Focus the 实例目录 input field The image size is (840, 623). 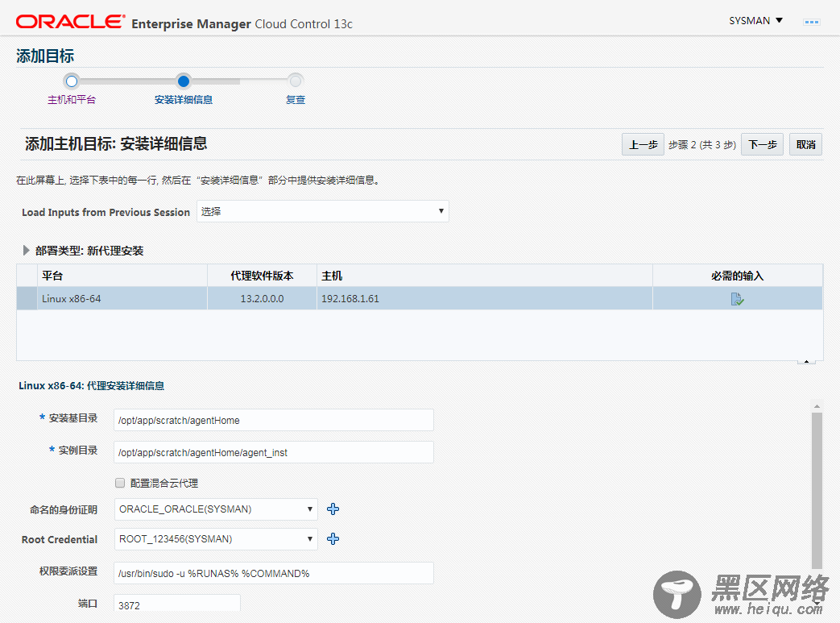click(x=274, y=452)
